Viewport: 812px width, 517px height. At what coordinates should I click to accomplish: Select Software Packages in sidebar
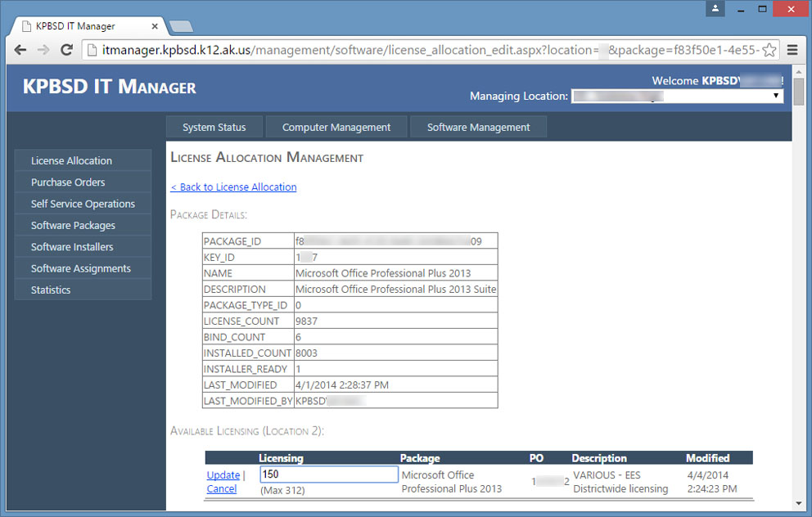[83, 225]
